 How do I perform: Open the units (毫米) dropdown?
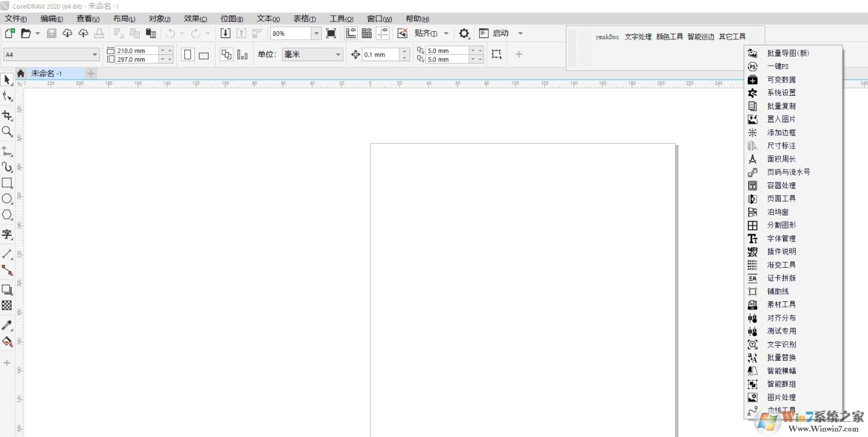(339, 55)
